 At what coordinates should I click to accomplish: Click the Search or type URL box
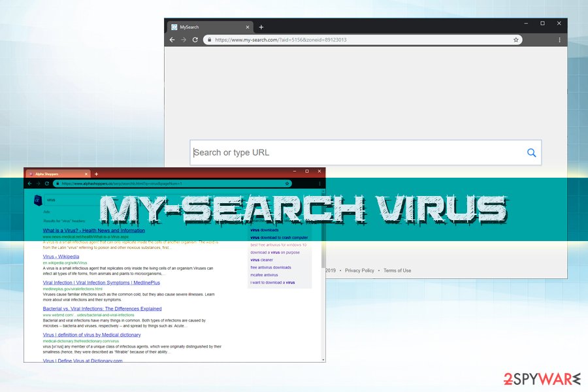[366, 153]
